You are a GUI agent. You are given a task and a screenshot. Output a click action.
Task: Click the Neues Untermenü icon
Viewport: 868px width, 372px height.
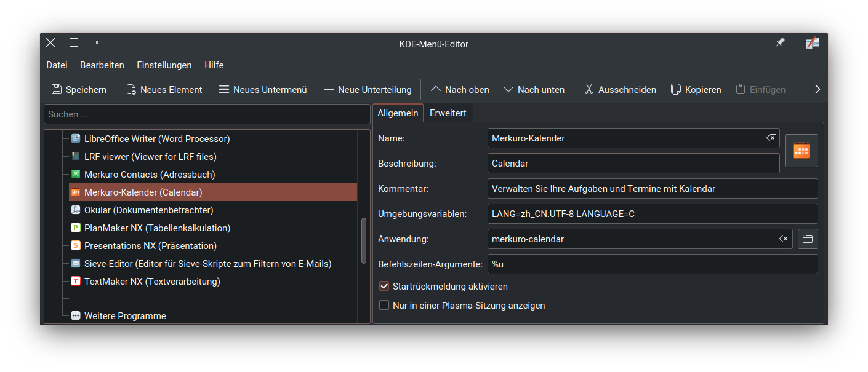(224, 90)
